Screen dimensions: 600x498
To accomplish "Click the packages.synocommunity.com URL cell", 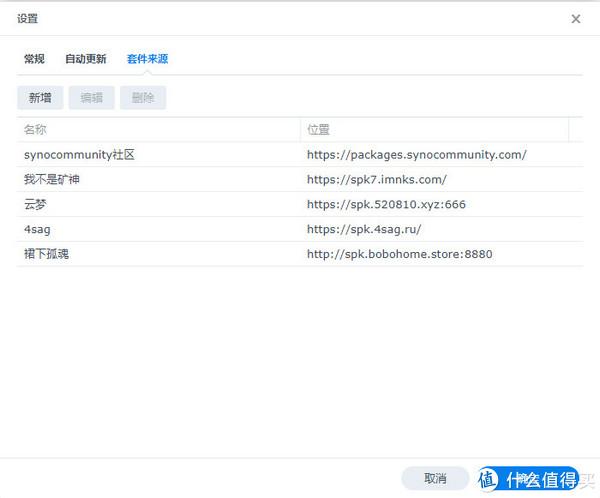I will point(417,155).
